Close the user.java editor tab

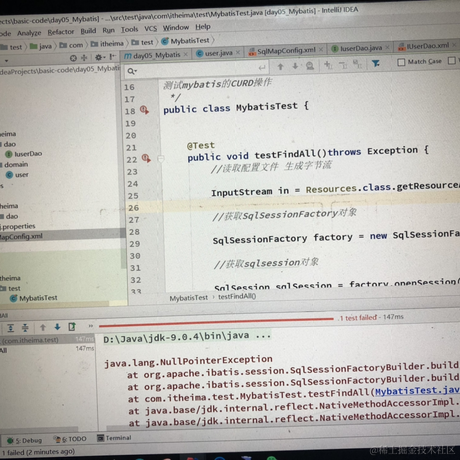tap(238, 52)
